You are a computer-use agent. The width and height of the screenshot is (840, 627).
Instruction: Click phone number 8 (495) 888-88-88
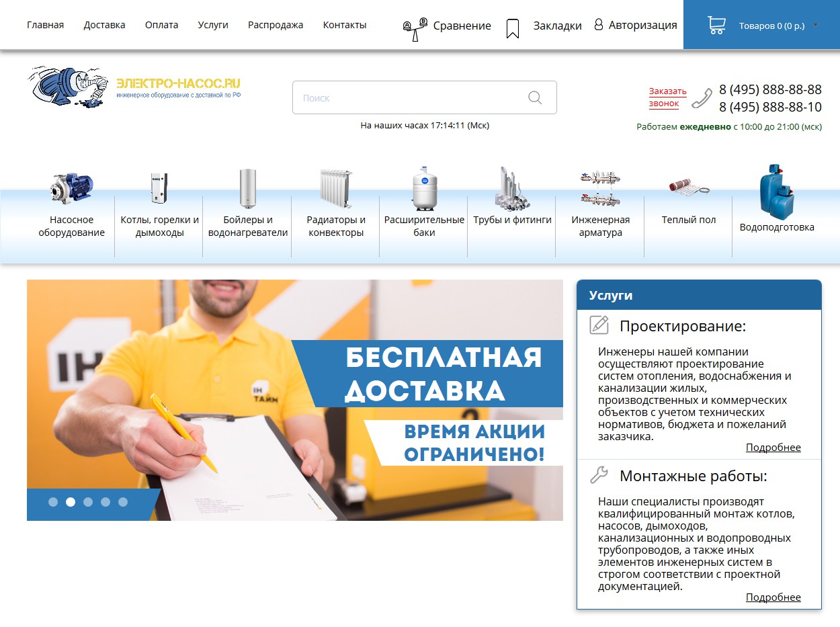pyautogui.click(x=770, y=89)
